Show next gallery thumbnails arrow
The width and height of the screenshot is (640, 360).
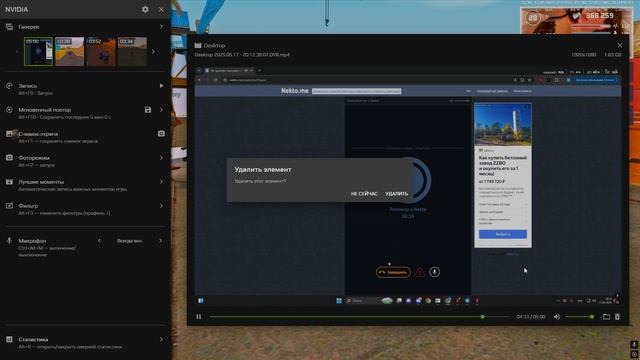click(153, 52)
